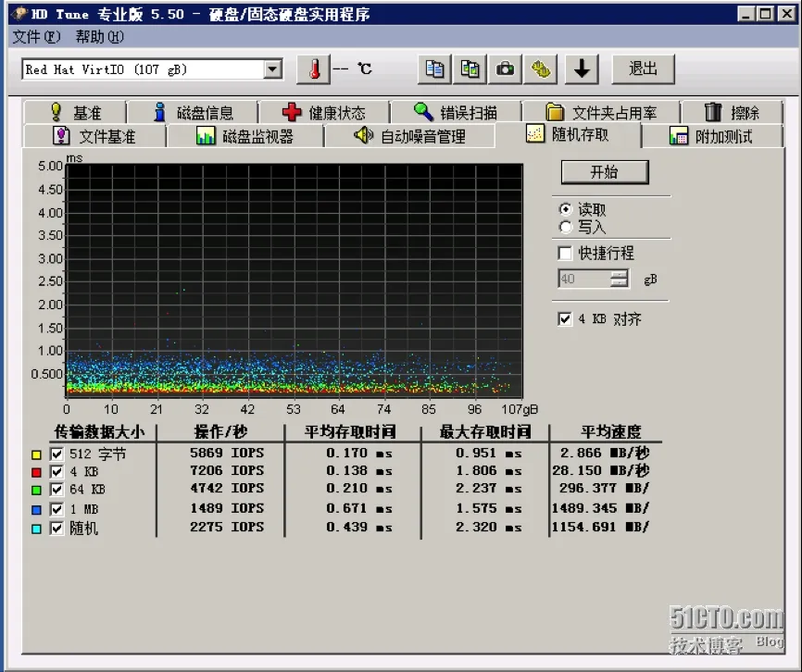Image resolution: width=802 pixels, height=672 pixels.
Task: Click the 平均存取时间 column header
Action: (x=350, y=432)
